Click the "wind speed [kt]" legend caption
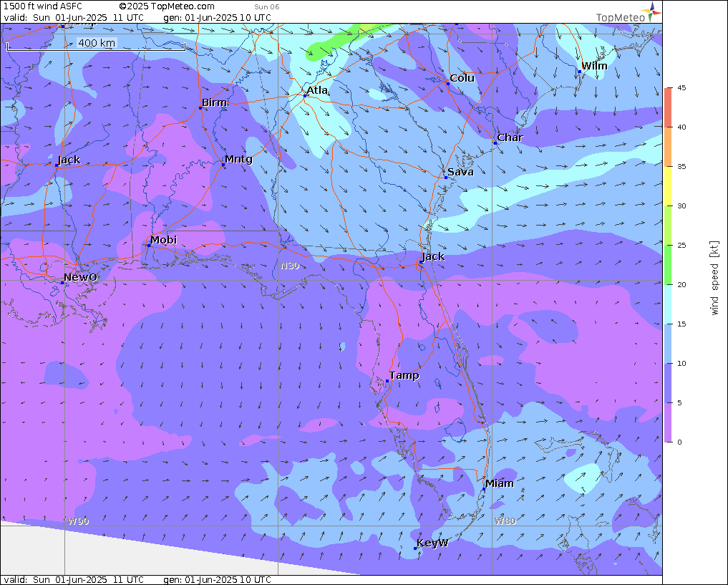Image resolution: width=728 pixels, height=585 pixels. tap(714, 278)
